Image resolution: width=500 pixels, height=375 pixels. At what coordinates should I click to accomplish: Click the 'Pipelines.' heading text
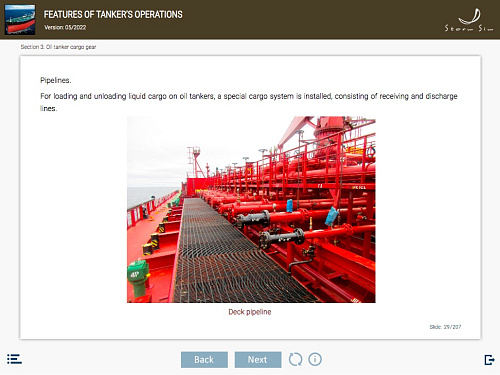click(56, 80)
